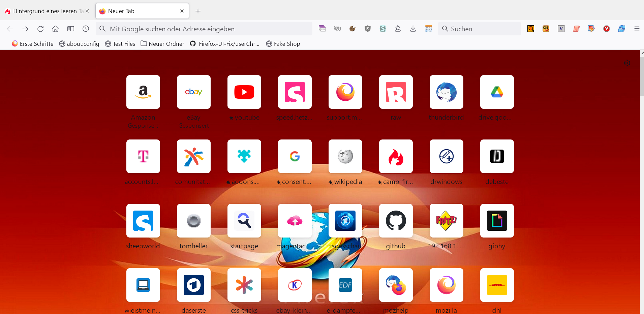Switch to the Hintergrund eines leeren tab
Viewport: 644px width, 314px height.
45,11
